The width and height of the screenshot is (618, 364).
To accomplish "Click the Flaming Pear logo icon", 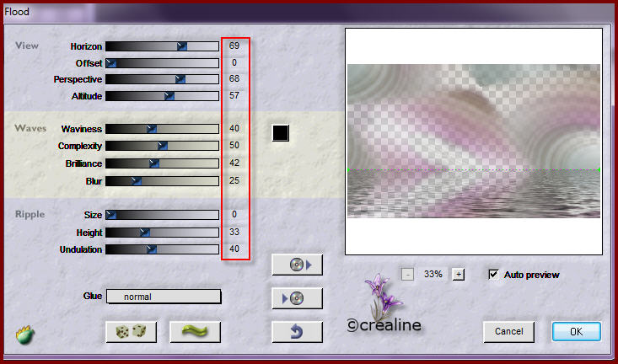I will coord(24,335).
